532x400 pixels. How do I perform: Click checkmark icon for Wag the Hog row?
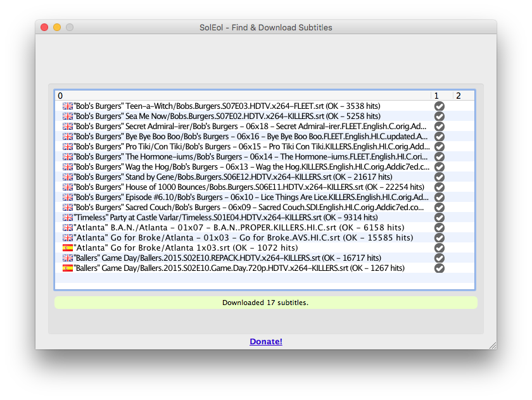(x=440, y=167)
